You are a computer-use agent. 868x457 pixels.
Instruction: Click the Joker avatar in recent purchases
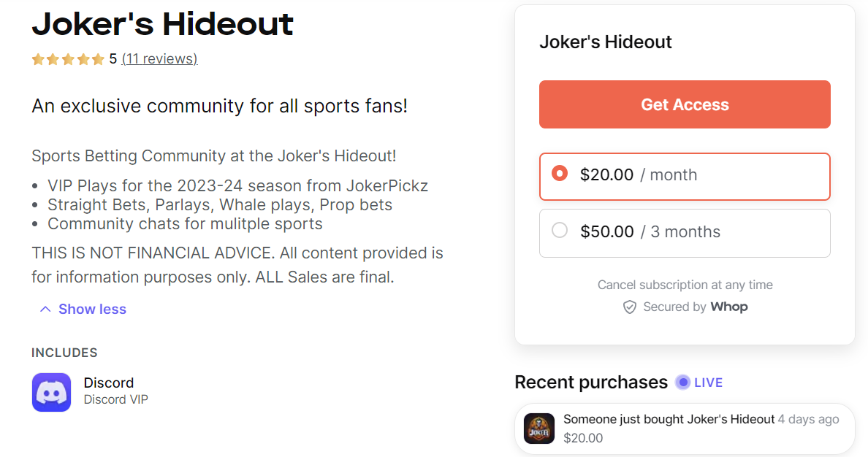(538, 429)
